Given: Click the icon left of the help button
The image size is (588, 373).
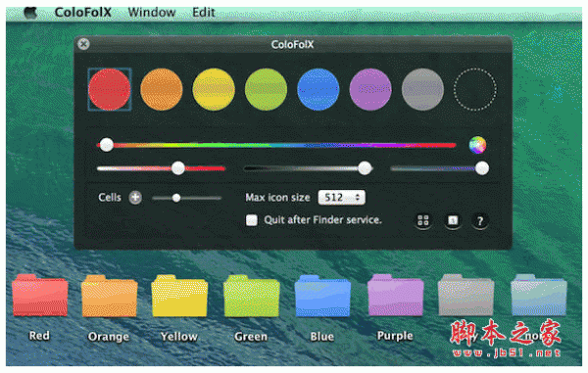Looking at the screenshot, I should (453, 220).
